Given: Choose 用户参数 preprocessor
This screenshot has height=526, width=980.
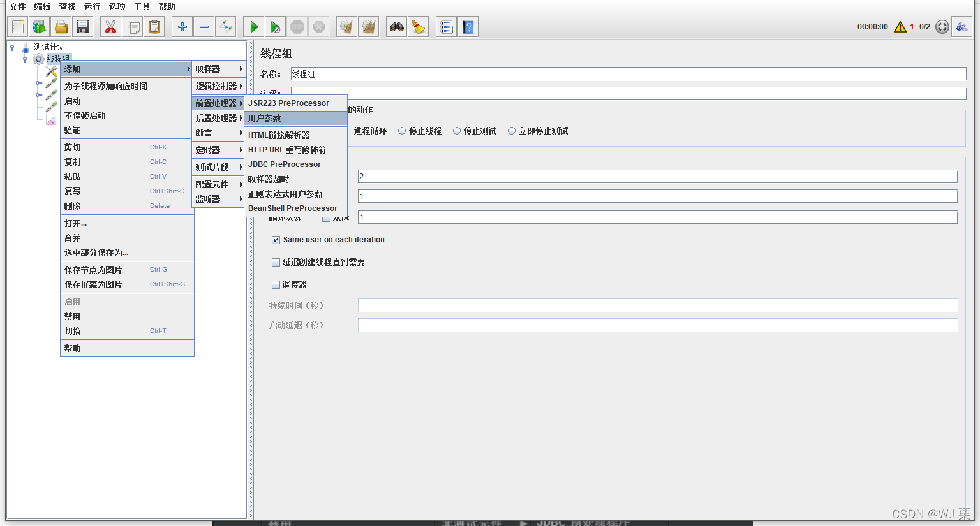Looking at the screenshot, I should 296,118.
